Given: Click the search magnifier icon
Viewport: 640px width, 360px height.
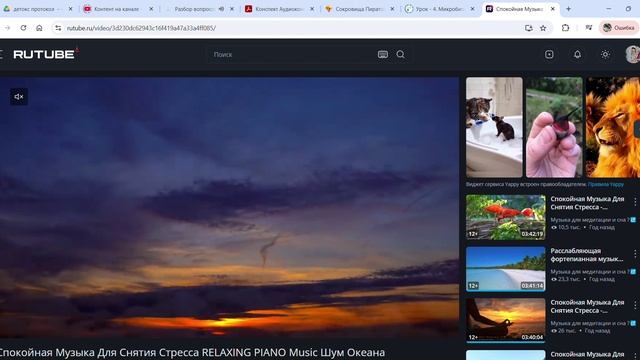Looking at the screenshot, I should 400,54.
